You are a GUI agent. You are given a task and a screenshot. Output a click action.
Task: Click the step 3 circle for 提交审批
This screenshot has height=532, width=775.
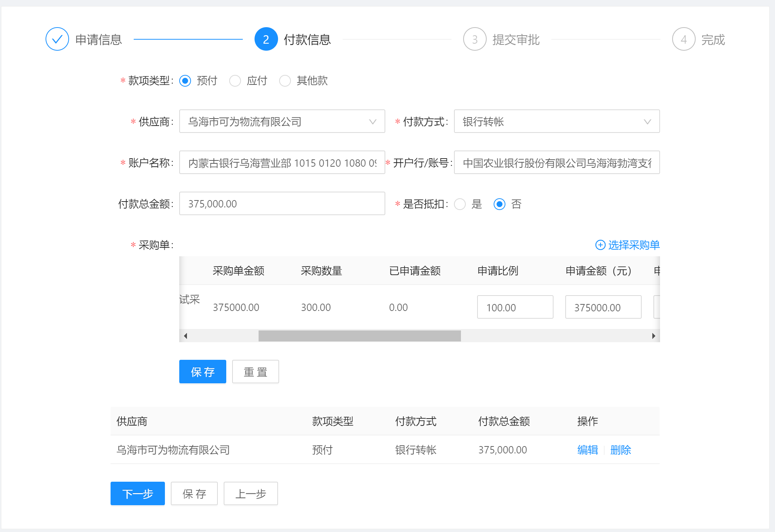pyautogui.click(x=475, y=39)
